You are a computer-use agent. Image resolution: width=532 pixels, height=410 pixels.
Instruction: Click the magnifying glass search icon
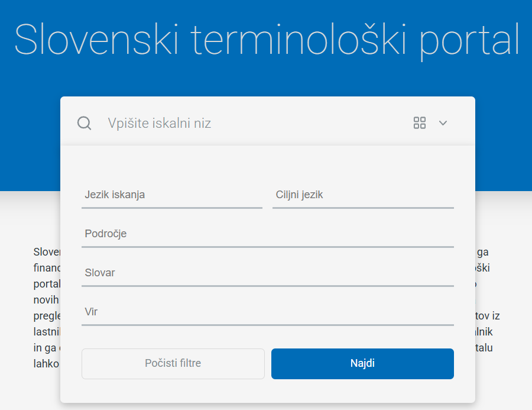pos(84,123)
